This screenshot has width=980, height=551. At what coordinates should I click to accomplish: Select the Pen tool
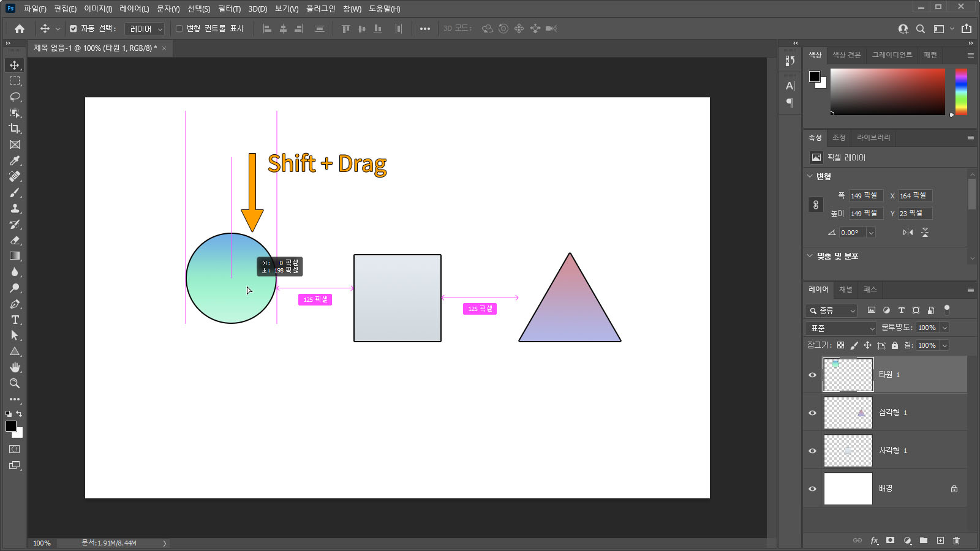(x=15, y=304)
